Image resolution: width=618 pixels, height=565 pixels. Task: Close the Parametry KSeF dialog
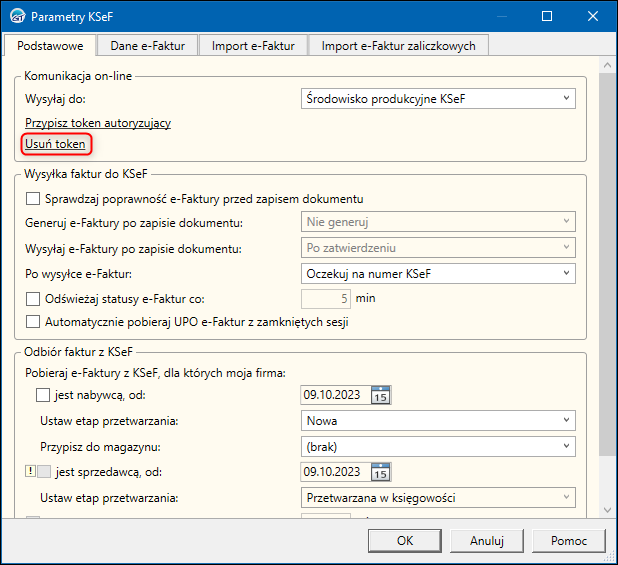coord(593,16)
